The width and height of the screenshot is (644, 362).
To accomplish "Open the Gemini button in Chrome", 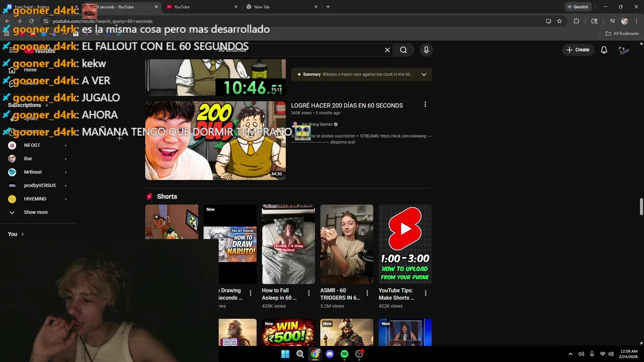I will (x=577, y=7).
